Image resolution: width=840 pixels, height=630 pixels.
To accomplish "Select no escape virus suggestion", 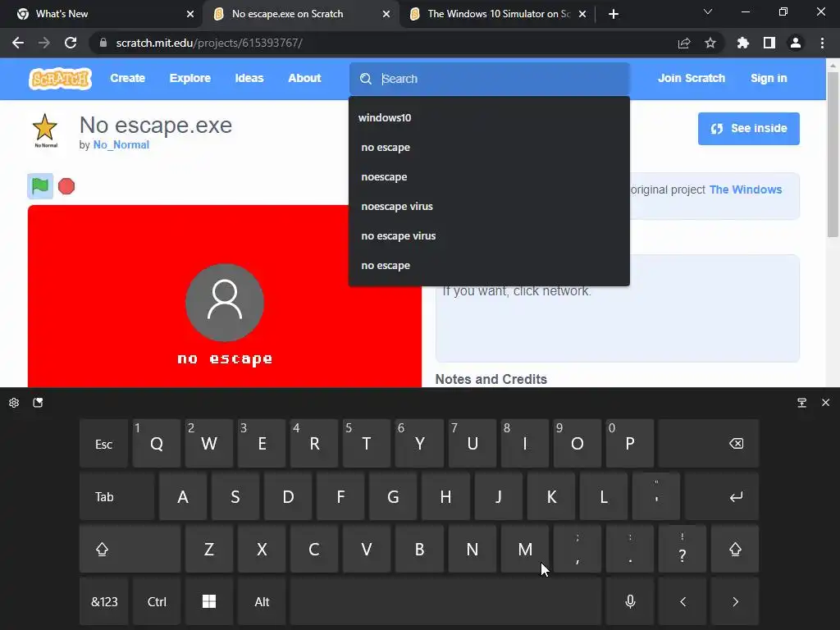I will coord(489,235).
